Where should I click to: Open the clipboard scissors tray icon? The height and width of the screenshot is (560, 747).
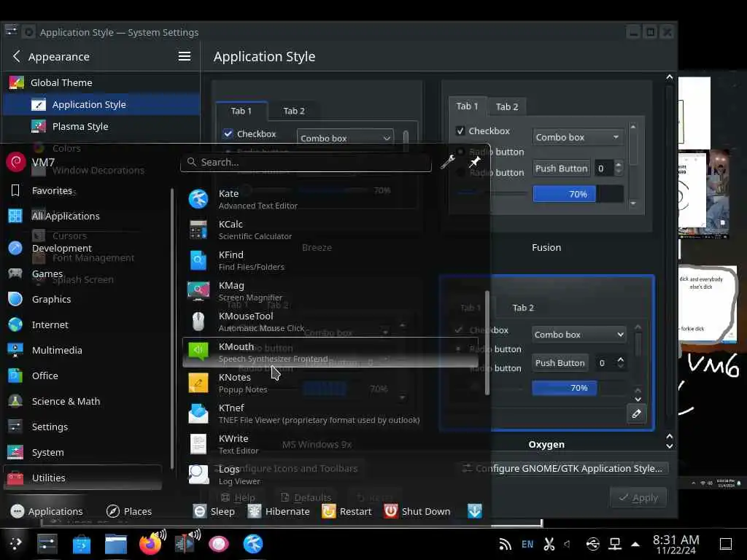[549, 544]
